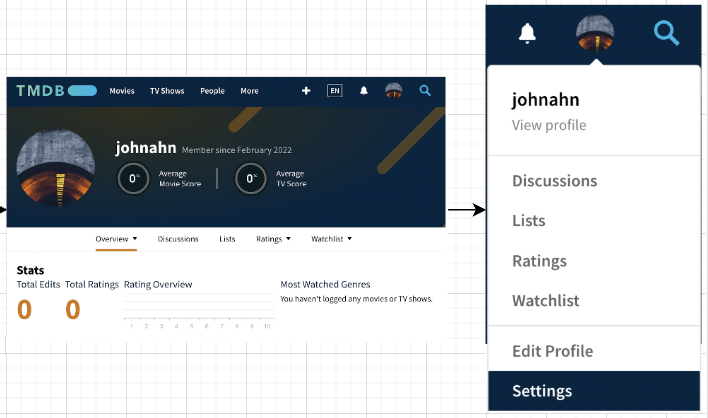Open the People menu

tap(213, 91)
